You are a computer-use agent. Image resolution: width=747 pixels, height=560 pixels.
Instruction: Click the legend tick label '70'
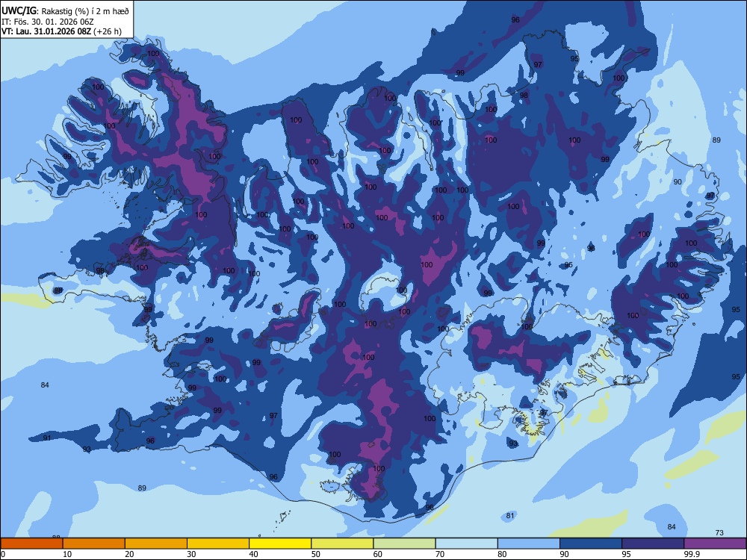(440, 554)
